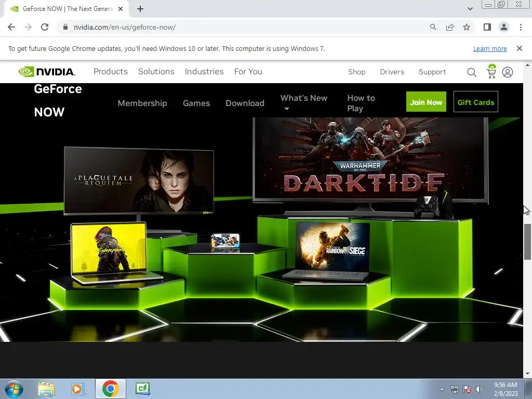The height and width of the screenshot is (399, 532).
Task: Open the Download page
Action: click(245, 103)
